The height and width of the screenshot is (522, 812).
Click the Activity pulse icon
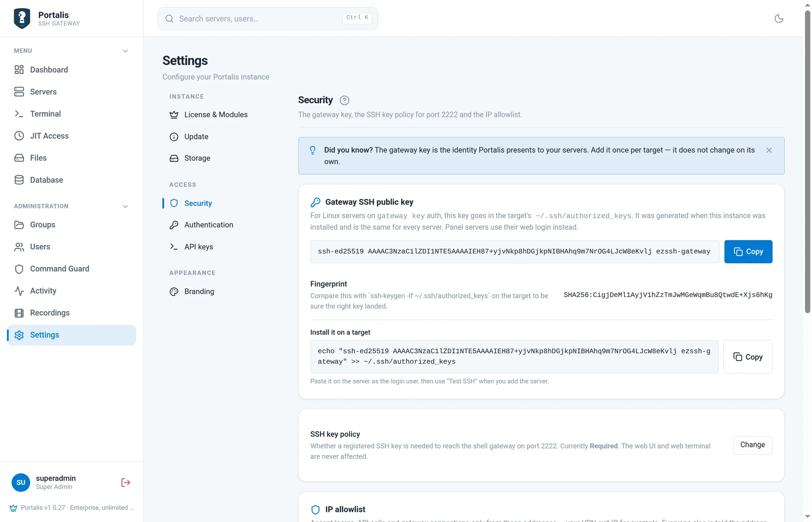click(19, 291)
